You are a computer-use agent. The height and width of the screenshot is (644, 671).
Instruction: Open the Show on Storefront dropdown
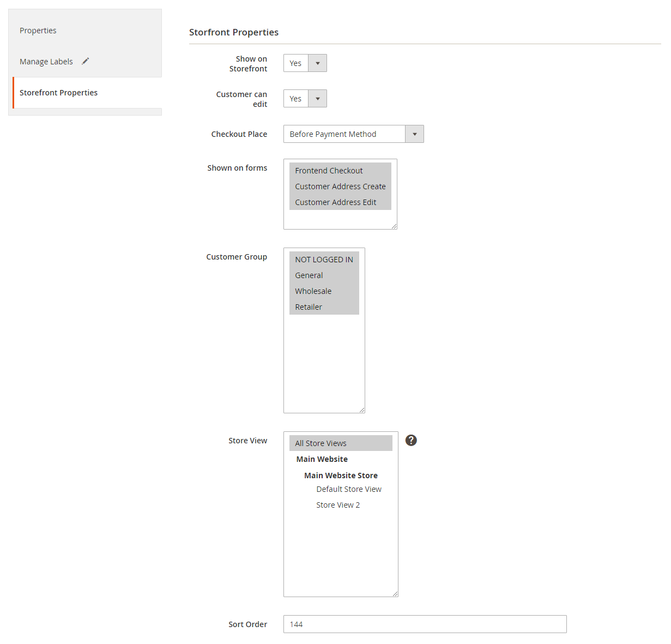tap(305, 63)
